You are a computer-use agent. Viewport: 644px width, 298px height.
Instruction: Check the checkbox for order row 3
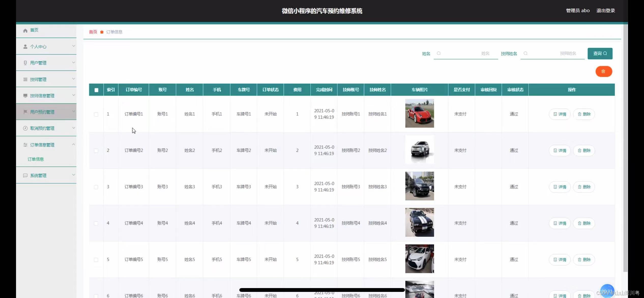(96, 187)
